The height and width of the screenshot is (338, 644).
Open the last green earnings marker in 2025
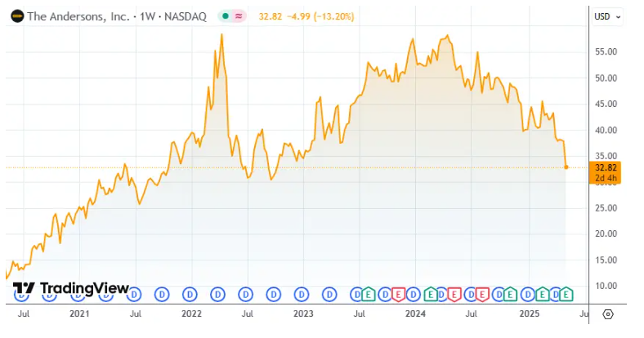point(566,294)
